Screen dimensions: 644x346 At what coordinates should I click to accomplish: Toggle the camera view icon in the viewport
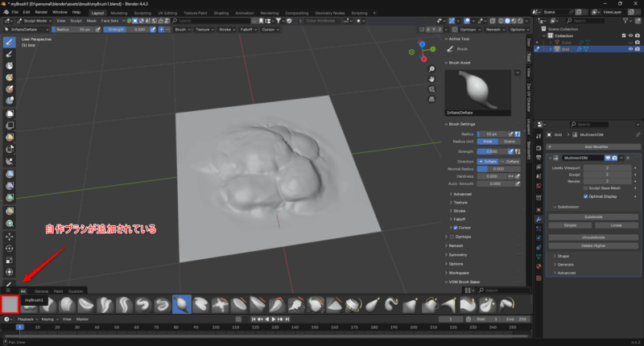pyautogui.click(x=431, y=89)
